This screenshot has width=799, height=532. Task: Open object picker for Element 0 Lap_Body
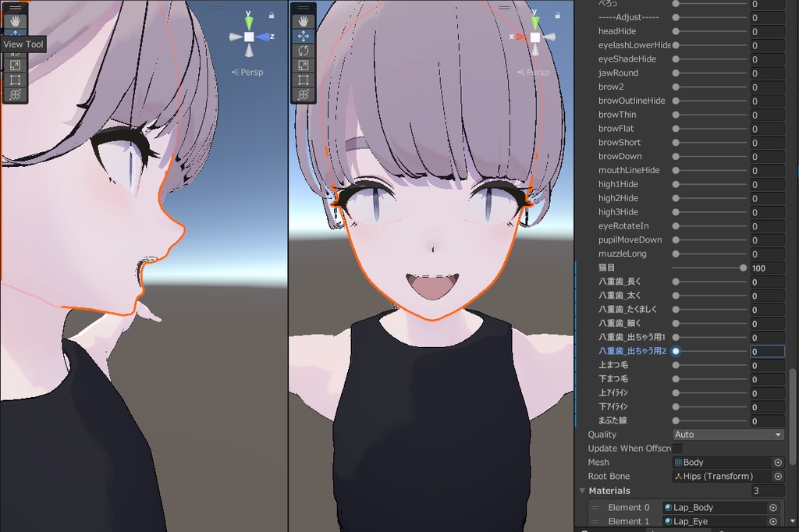(773, 508)
